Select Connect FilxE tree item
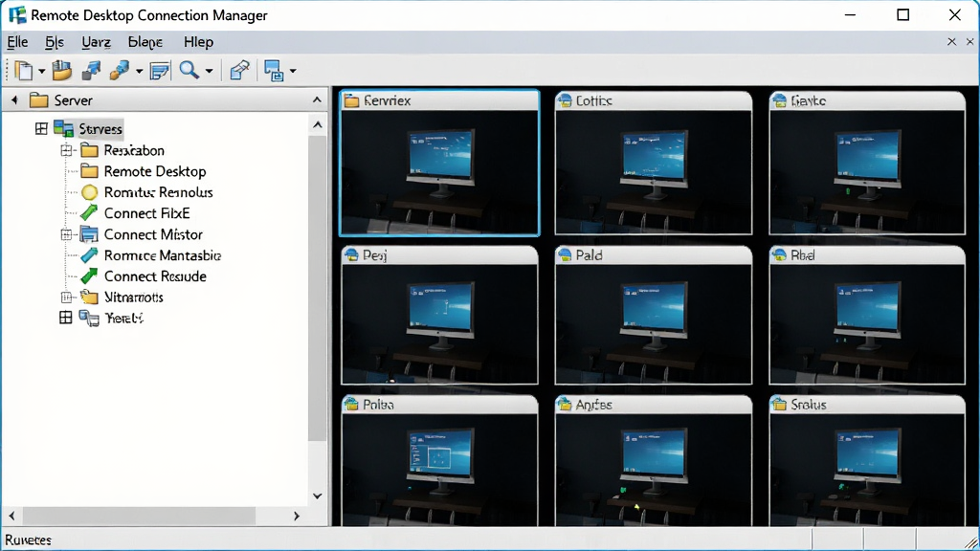The image size is (980, 551). point(146,213)
